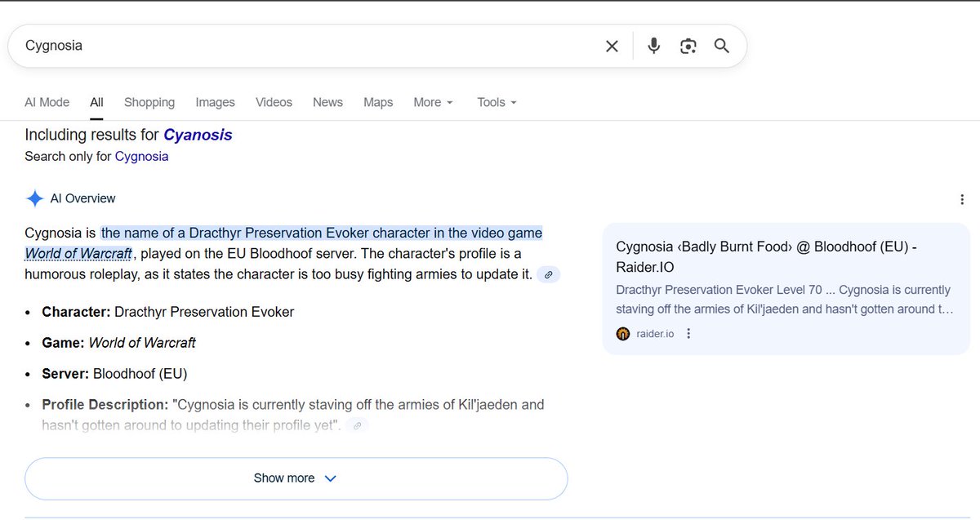This screenshot has height=520, width=980.
Task: Open source link chip after Profile Description
Action: [x=357, y=425]
